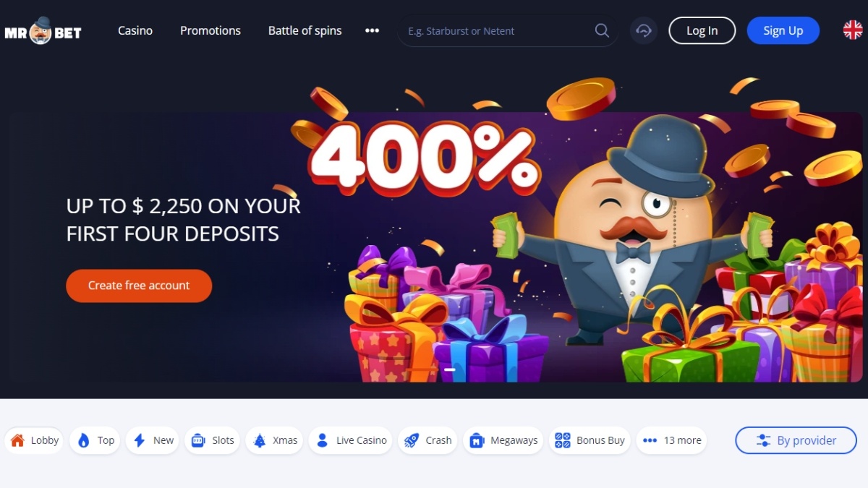Image resolution: width=868 pixels, height=488 pixels.
Task: Go to Battle of spins
Action: pyautogui.click(x=305, y=30)
